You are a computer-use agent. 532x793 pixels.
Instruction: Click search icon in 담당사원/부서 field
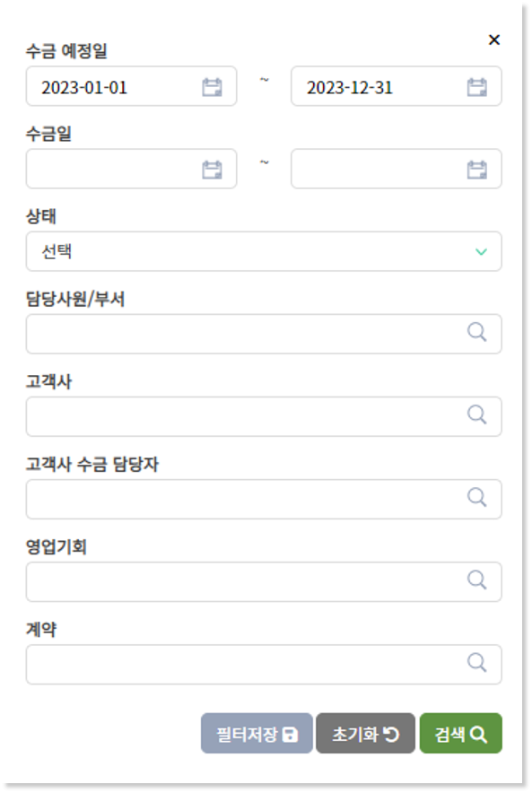point(477,333)
